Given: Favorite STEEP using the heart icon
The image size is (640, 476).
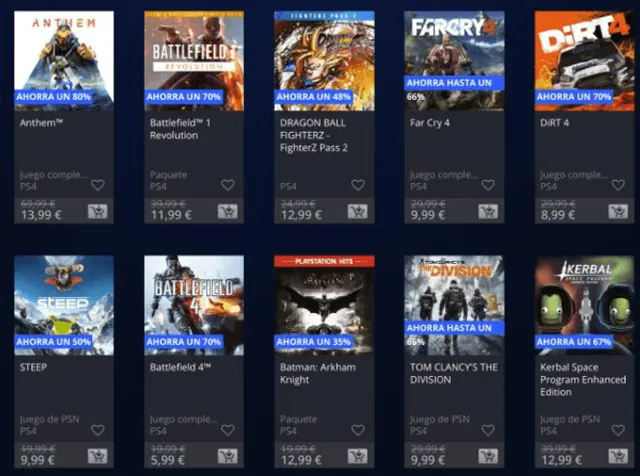Looking at the screenshot, I should tap(98, 430).
